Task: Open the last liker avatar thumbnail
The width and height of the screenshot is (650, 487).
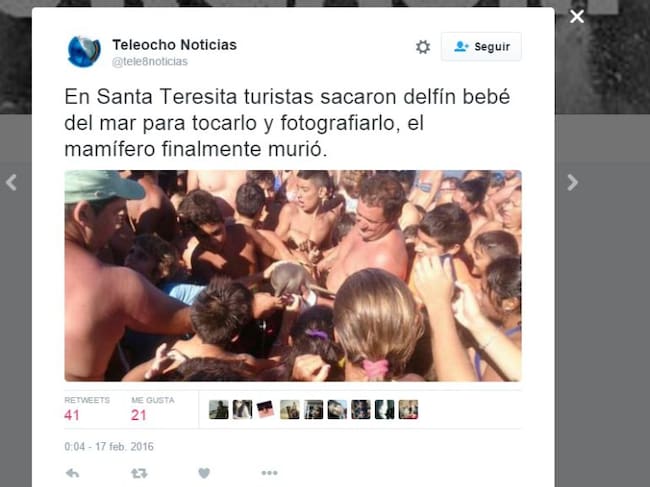Action: coord(408,409)
